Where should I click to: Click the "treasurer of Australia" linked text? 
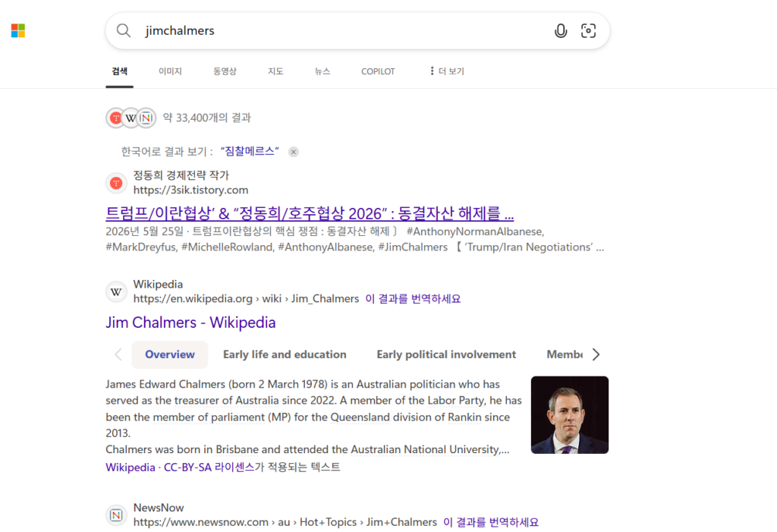pyautogui.click(x=226, y=401)
